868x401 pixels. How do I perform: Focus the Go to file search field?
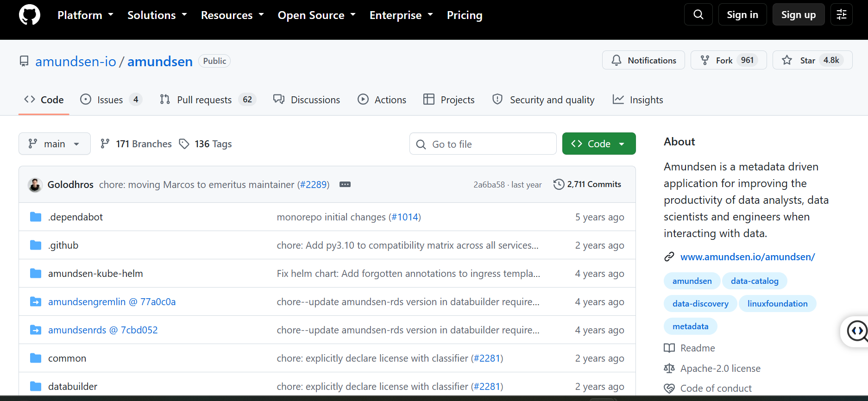[483, 144]
